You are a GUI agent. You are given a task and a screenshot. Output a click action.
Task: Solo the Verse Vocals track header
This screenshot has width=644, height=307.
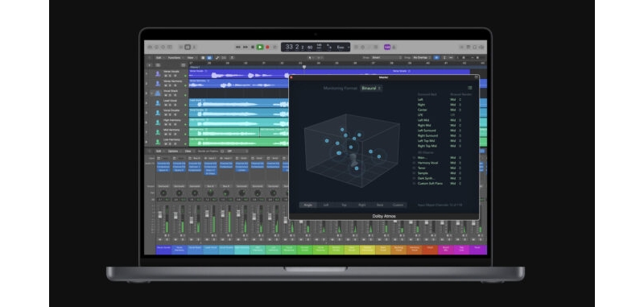(x=170, y=76)
